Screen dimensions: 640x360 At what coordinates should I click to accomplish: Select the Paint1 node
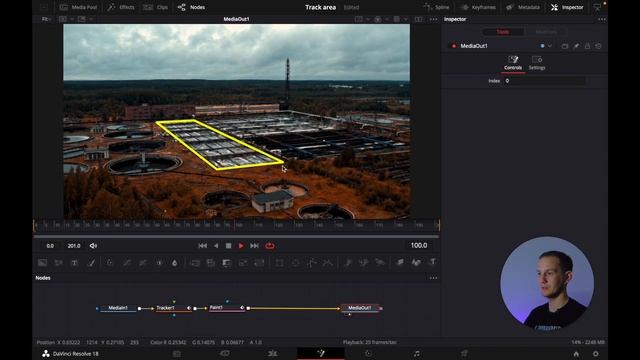pyautogui.click(x=227, y=308)
